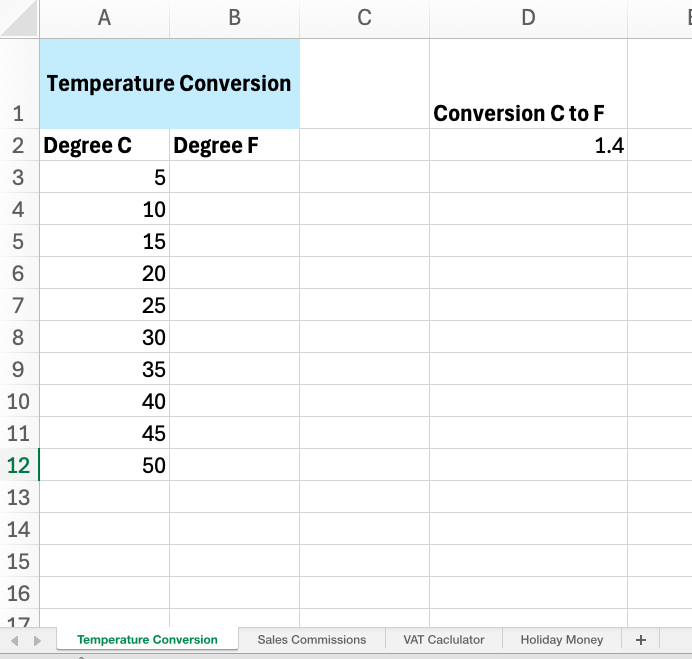Select empty cell B3 beside value 5
This screenshot has width=692, height=659.
(x=234, y=178)
